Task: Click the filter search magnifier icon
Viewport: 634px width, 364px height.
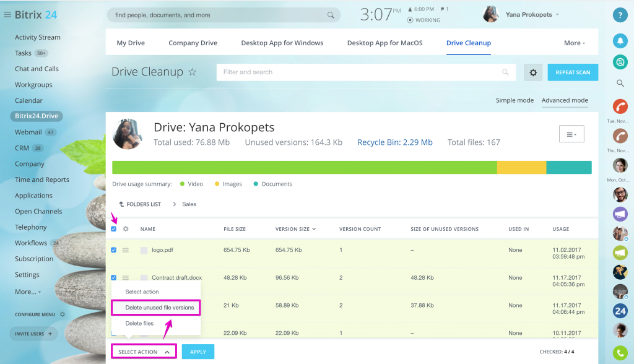Action: coord(505,72)
